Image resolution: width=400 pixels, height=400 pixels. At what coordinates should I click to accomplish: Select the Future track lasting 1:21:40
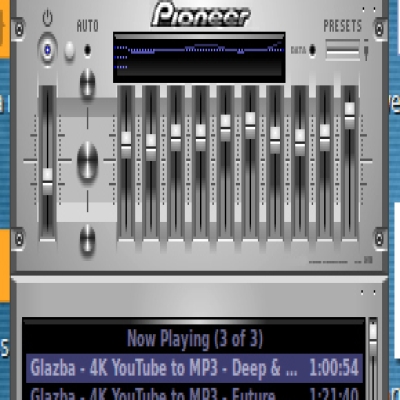point(194,393)
